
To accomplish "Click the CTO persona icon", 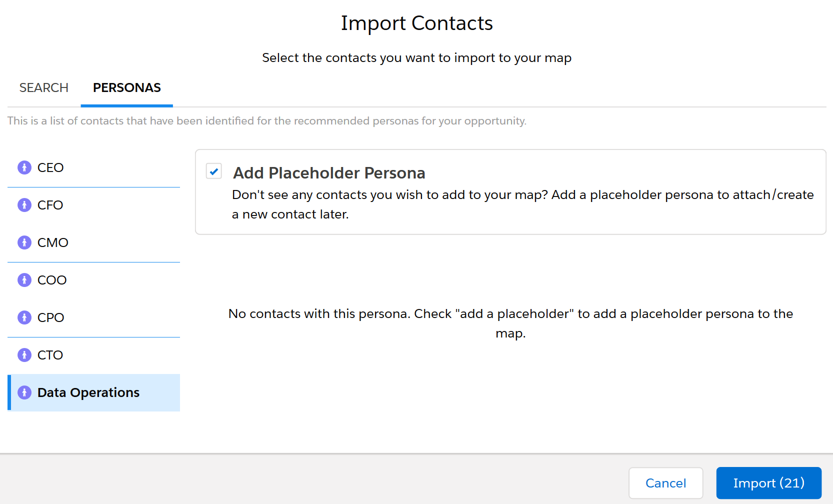I will [x=24, y=355].
